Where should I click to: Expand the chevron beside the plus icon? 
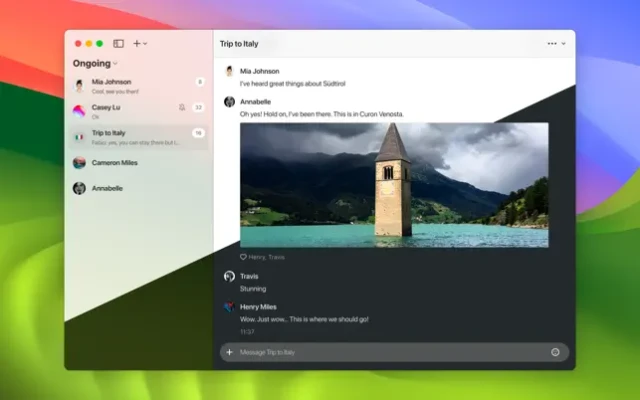(x=145, y=44)
